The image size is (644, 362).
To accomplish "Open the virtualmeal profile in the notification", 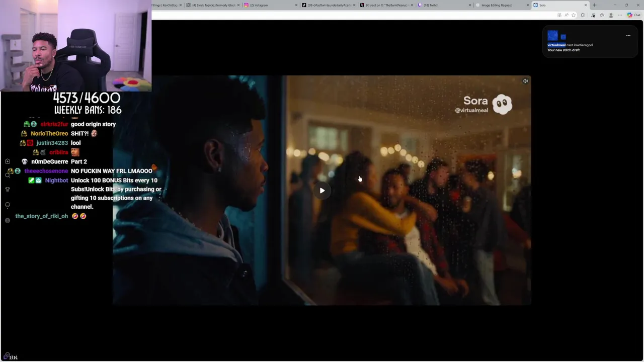I will tap(556, 45).
